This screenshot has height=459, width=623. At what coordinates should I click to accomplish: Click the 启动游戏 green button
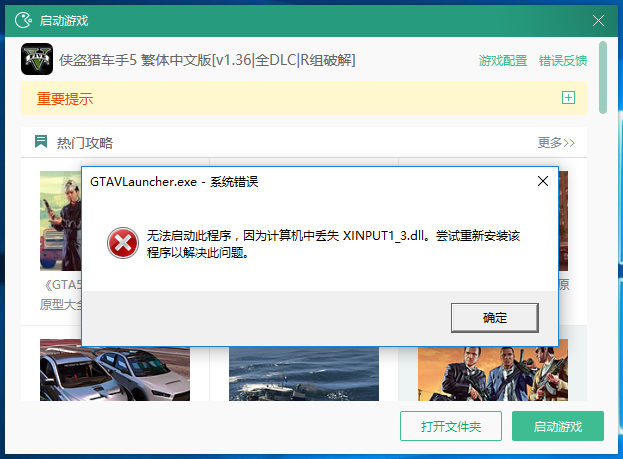coord(557,426)
